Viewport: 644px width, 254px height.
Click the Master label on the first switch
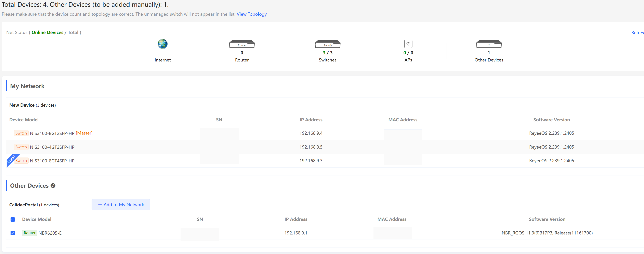click(84, 133)
